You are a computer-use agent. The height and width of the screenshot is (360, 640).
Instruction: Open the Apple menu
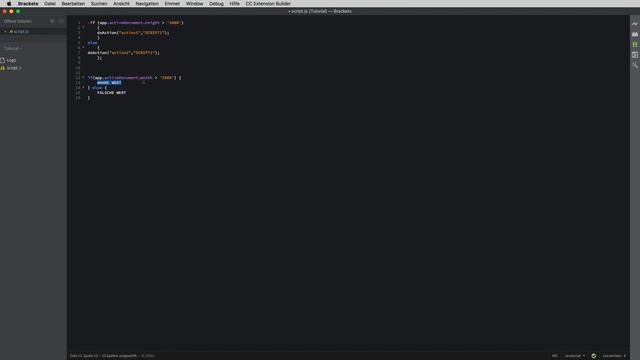(x=9, y=4)
